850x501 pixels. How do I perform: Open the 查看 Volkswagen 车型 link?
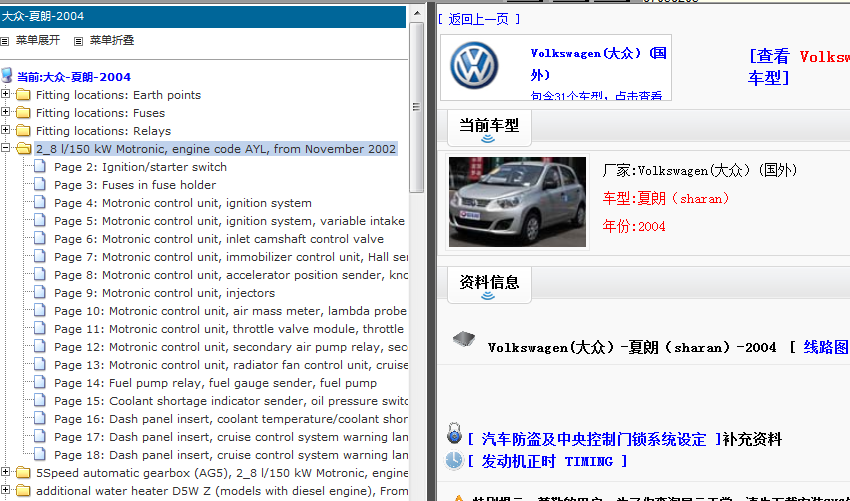[x=799, y=67]
